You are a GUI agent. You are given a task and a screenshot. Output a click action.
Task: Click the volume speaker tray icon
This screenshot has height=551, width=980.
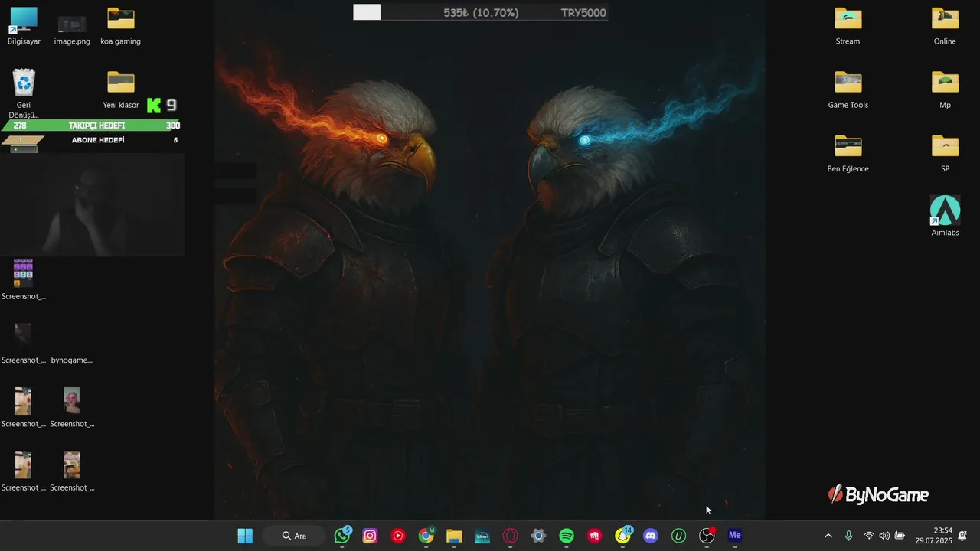[x=884, y=536]
